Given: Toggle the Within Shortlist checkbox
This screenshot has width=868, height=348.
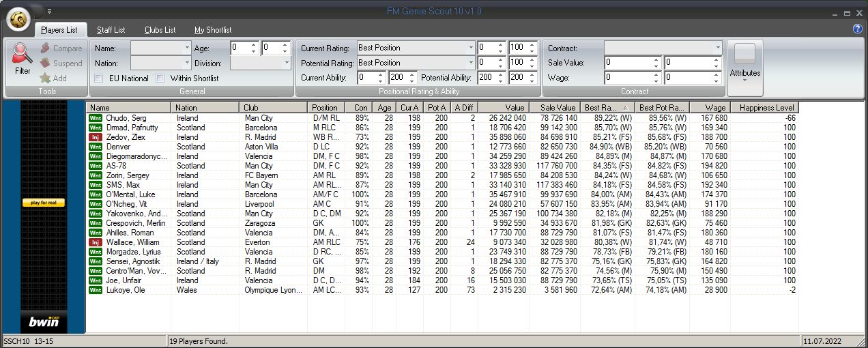Looking at the screenshot, I should tap(160, 78).
